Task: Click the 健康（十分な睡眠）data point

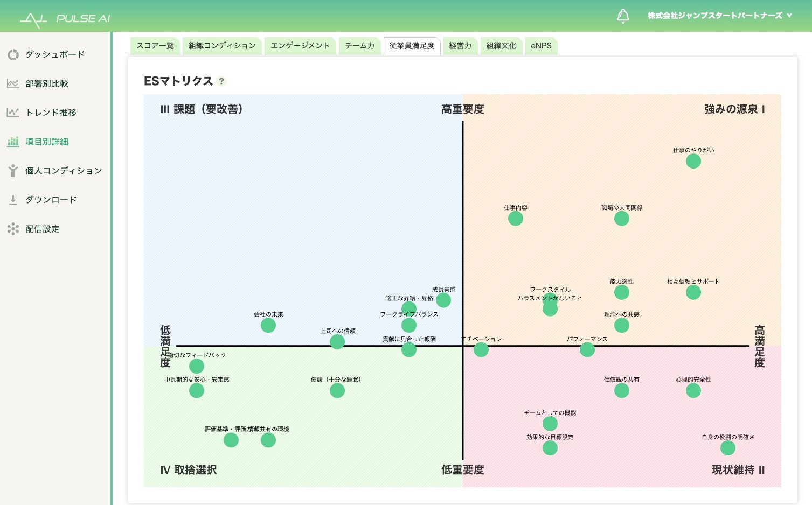Action: click(x=337, y=390)
